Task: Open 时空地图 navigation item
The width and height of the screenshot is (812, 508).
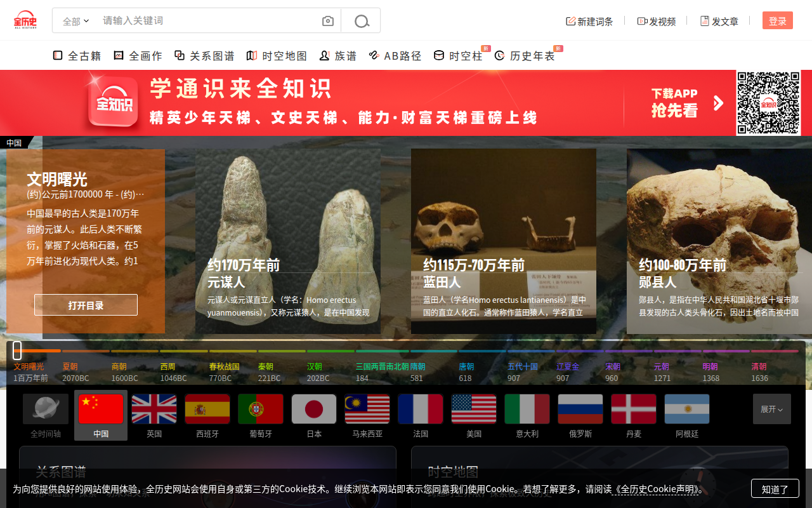Action: point(277,56)
